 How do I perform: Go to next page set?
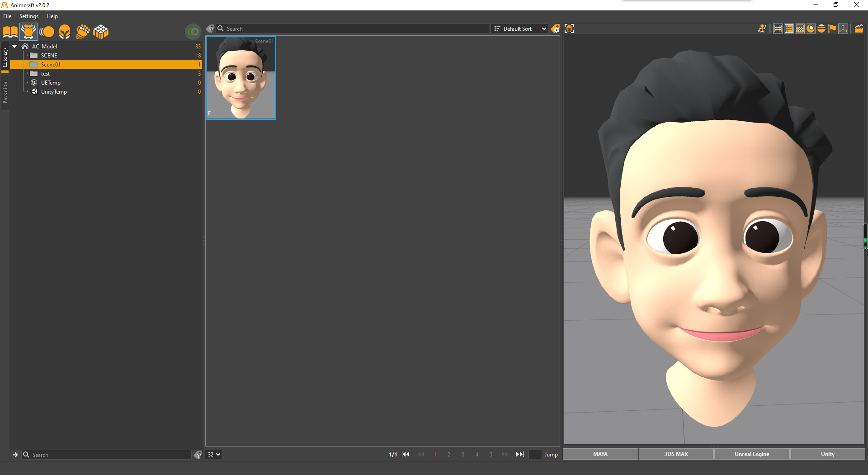point(505,454)
